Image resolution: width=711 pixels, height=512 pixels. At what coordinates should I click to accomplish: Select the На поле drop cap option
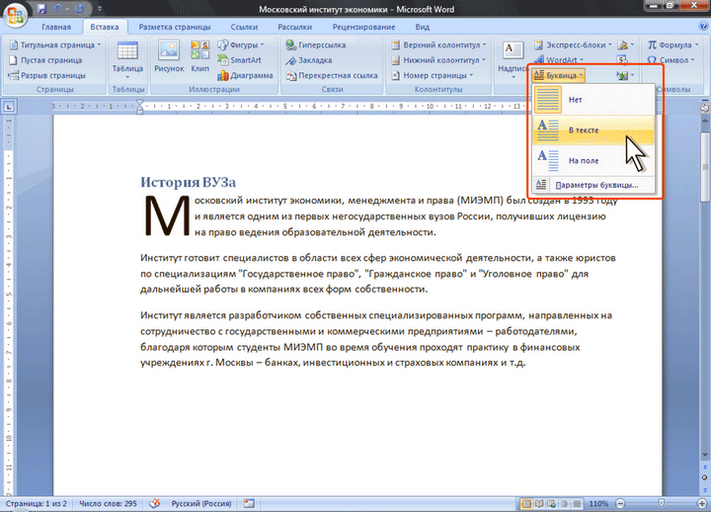[593, 161]
